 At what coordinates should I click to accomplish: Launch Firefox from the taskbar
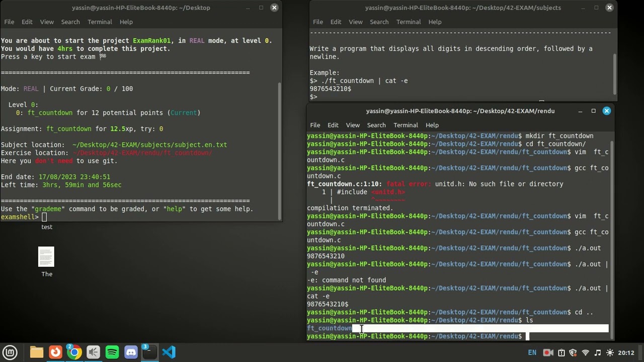coord(55,352)
